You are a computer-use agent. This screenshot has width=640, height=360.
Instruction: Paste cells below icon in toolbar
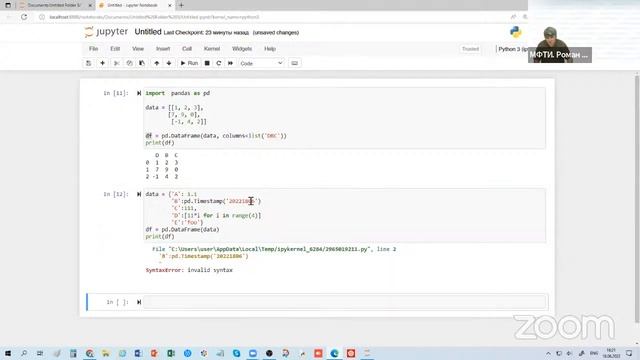point(142,63)
